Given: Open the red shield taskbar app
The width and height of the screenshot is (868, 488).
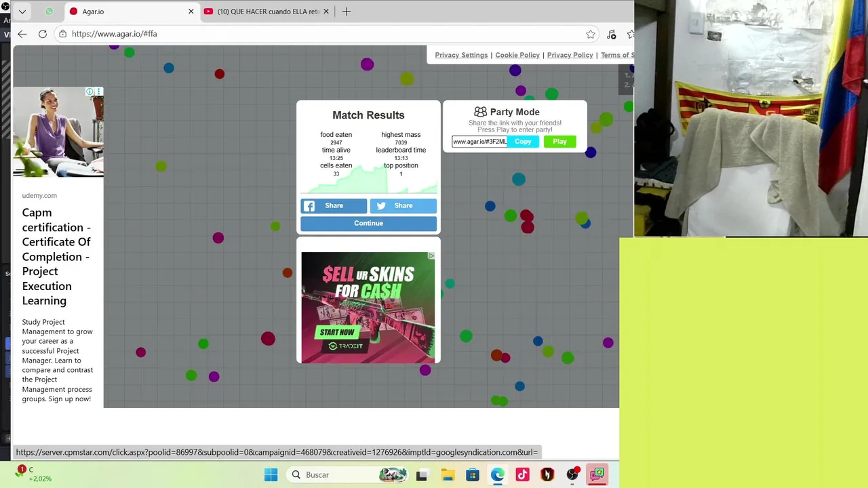Looking at the screenshot, I should (x=547, y=475).
